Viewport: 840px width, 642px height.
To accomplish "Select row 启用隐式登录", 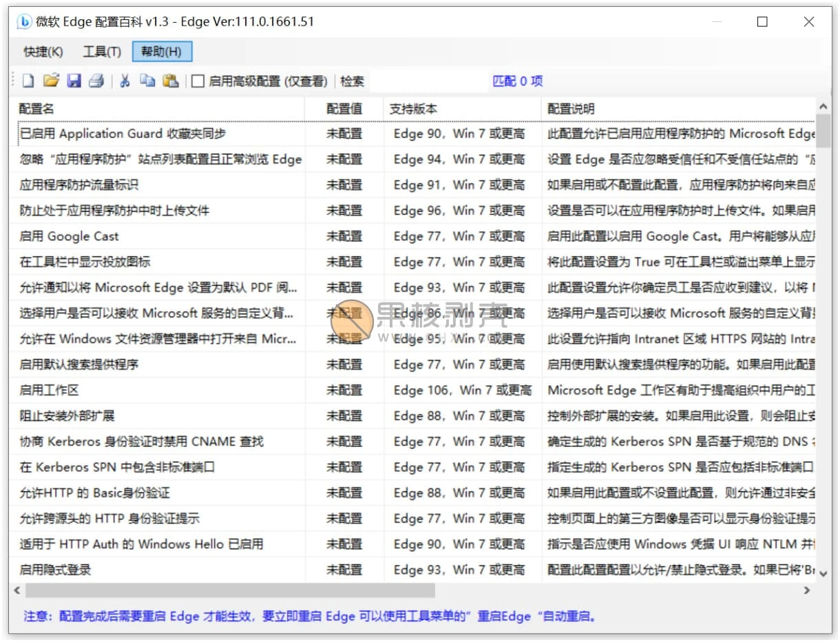I will [x=412, y=570].
